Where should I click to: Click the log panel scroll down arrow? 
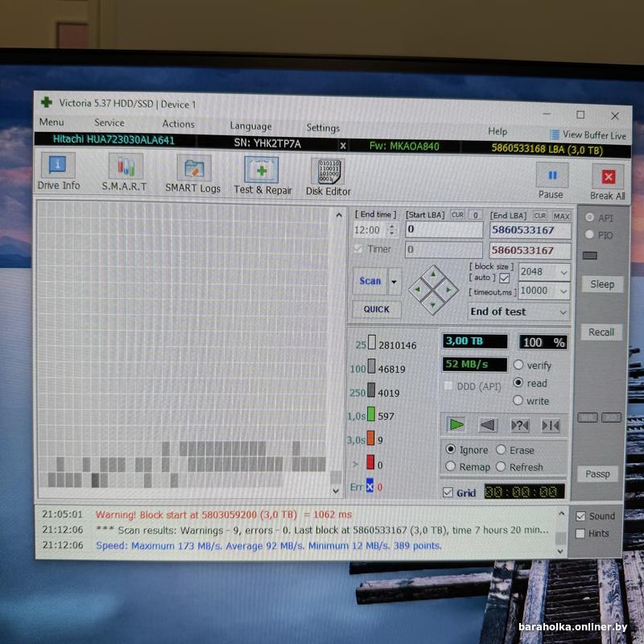pos(560,551)
